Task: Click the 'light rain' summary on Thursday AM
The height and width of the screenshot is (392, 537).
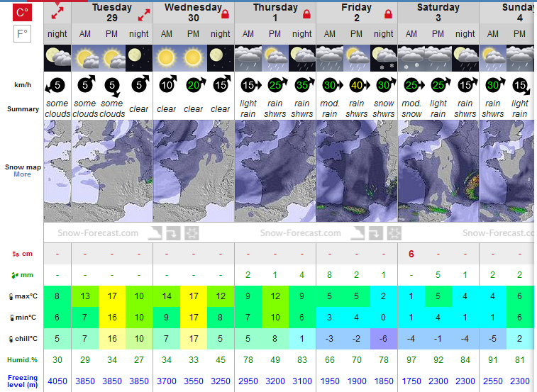Action: [x=248, y=108]
